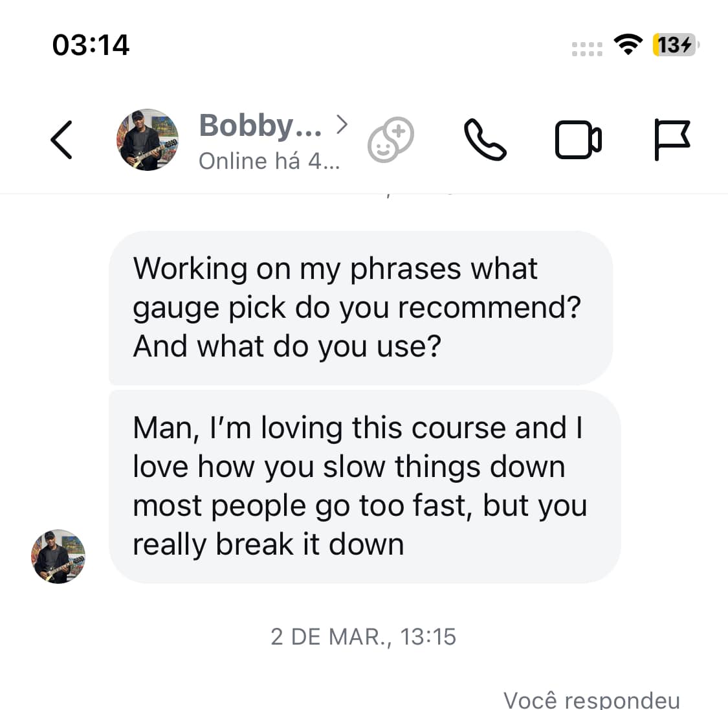The width and height of the screenshot is (728, 710).
Task: Tap the Wi-Fi status icon
Action: coord(627,45)
